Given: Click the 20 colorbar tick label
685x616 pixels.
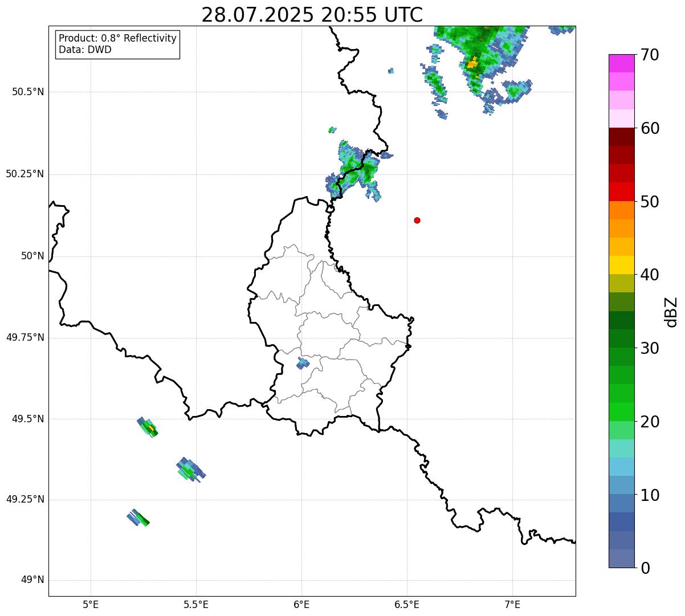Looking at the screenshot, I should point(650,422).
